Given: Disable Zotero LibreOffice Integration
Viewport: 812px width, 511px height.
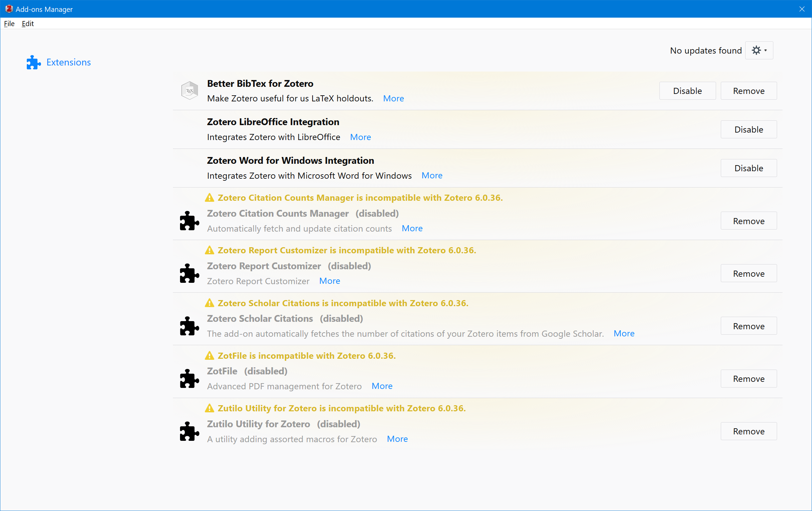Looking at the screenshot, I should pos(748,130).
